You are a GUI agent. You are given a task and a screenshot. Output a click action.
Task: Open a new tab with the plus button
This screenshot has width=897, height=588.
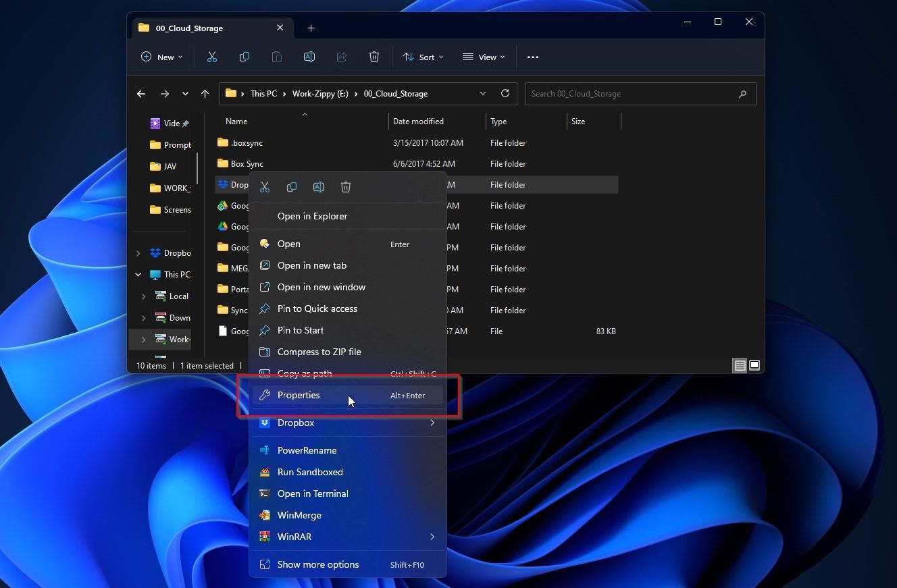[311, 28]
